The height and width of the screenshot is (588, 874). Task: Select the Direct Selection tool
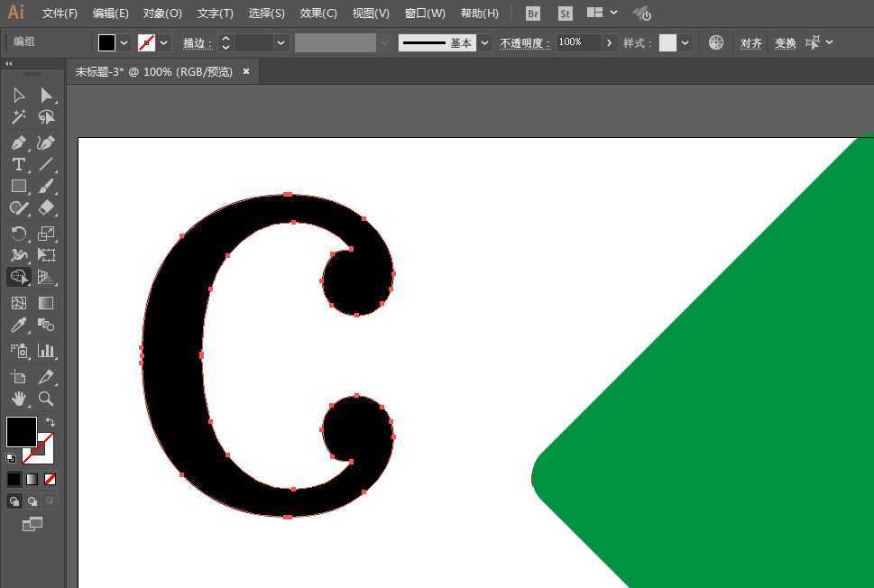[x=47, y=95]
